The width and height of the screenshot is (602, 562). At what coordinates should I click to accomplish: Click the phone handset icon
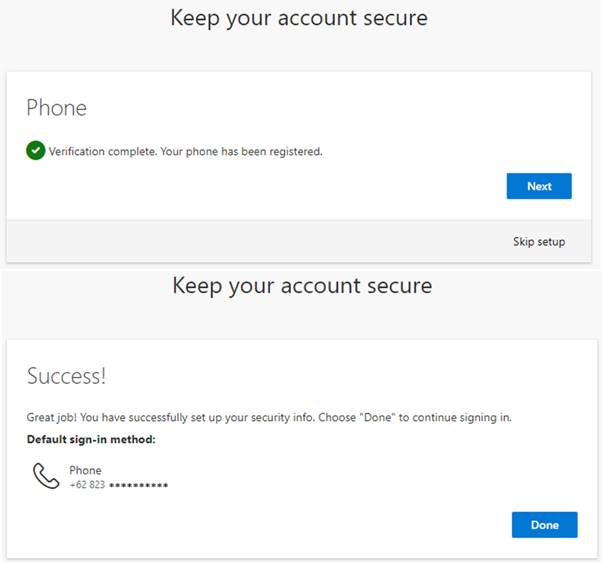point(46,476)
